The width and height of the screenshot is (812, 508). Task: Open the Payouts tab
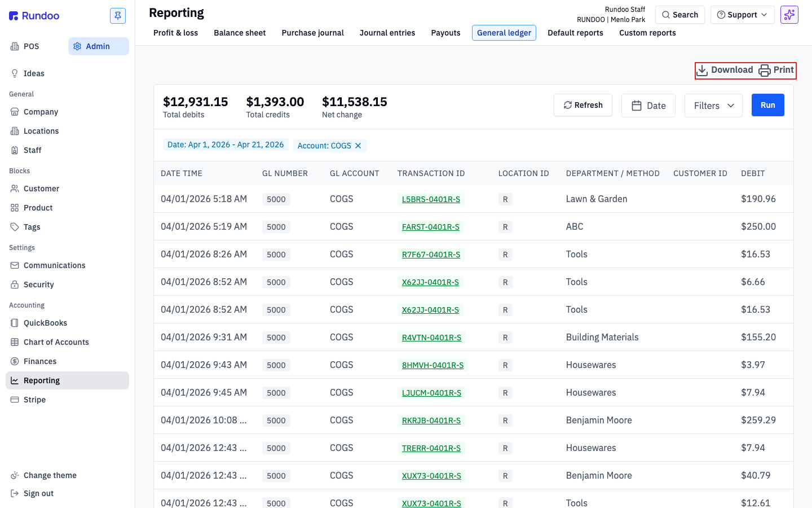pyautogui.click(x=445, y=33)
